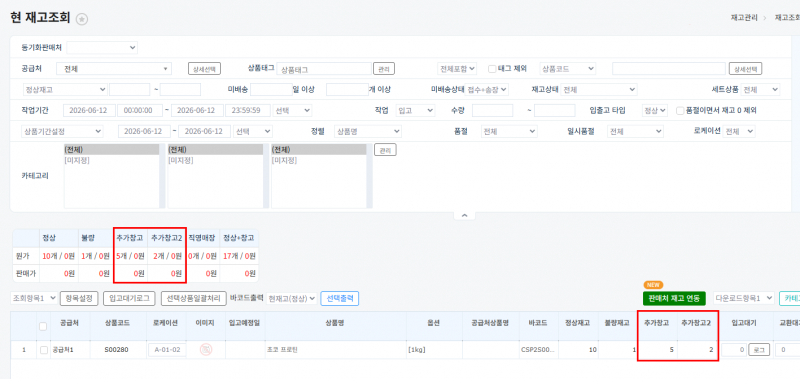The width and height of the screenshot is (800, 379).
Task: Collapse the search filter panel chevron
Action: coord(464,216)
